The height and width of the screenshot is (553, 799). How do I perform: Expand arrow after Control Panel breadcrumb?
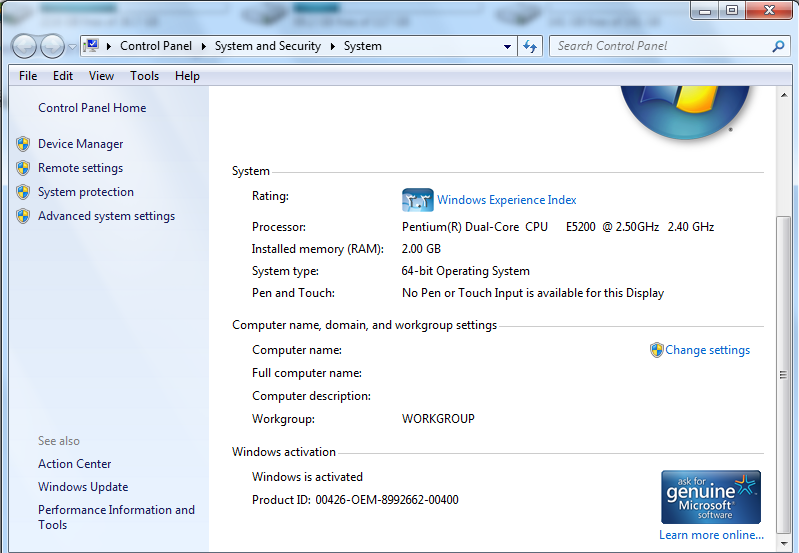point(203,46)
